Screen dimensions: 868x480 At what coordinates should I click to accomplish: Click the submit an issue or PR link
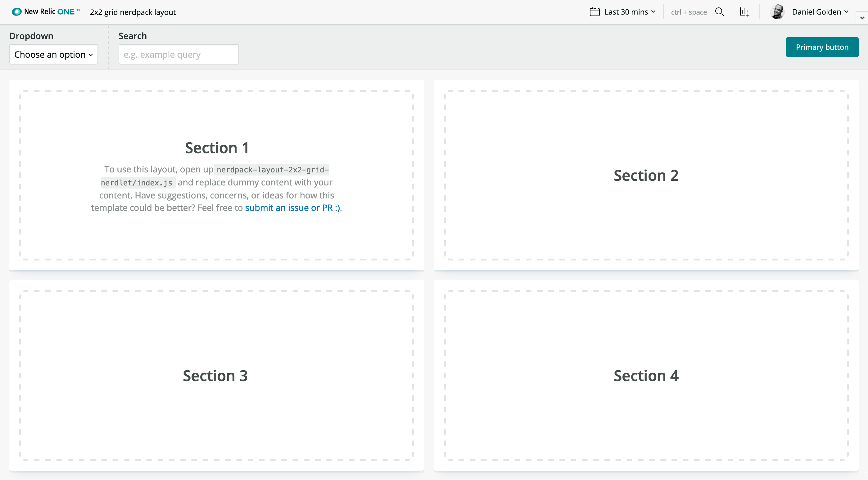292,207
